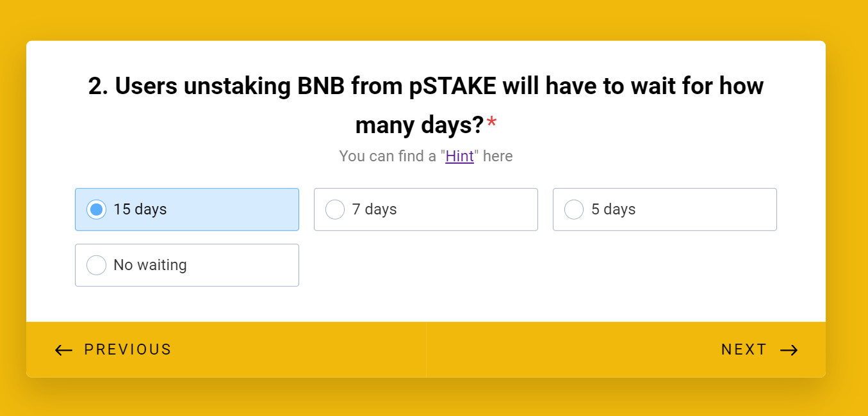Click the left arrow icon beside PREVIOUS
This screenshot has height=416, width=868.
[63, 350]
